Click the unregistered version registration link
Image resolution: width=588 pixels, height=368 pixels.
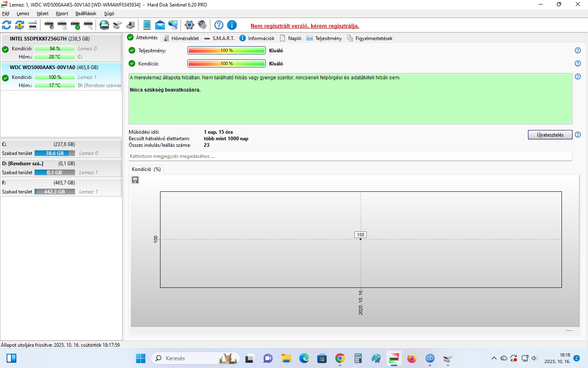(x=305, y=26)
